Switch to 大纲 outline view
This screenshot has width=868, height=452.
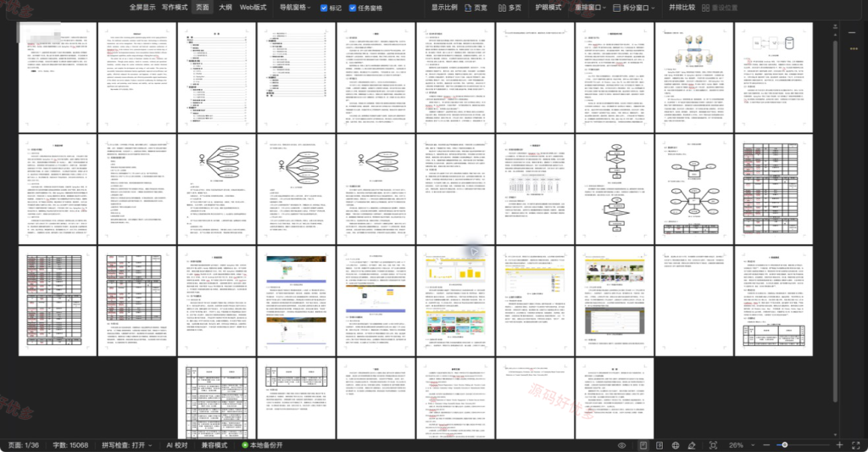(225, 7)
